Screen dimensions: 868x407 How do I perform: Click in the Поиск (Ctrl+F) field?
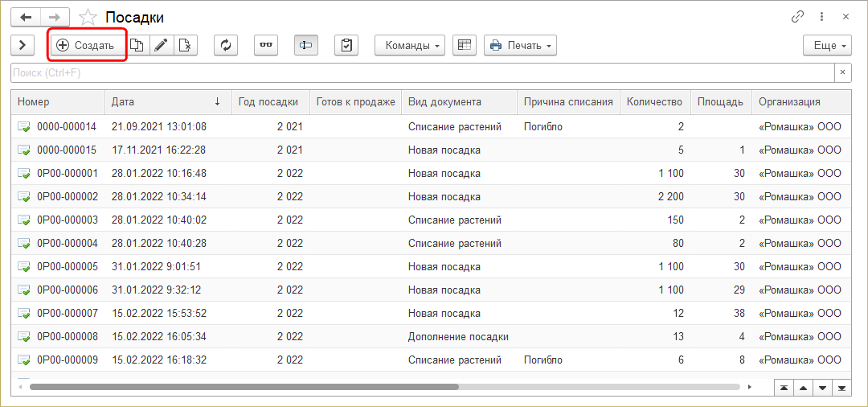pyautogui.click(x=423, y=72)
